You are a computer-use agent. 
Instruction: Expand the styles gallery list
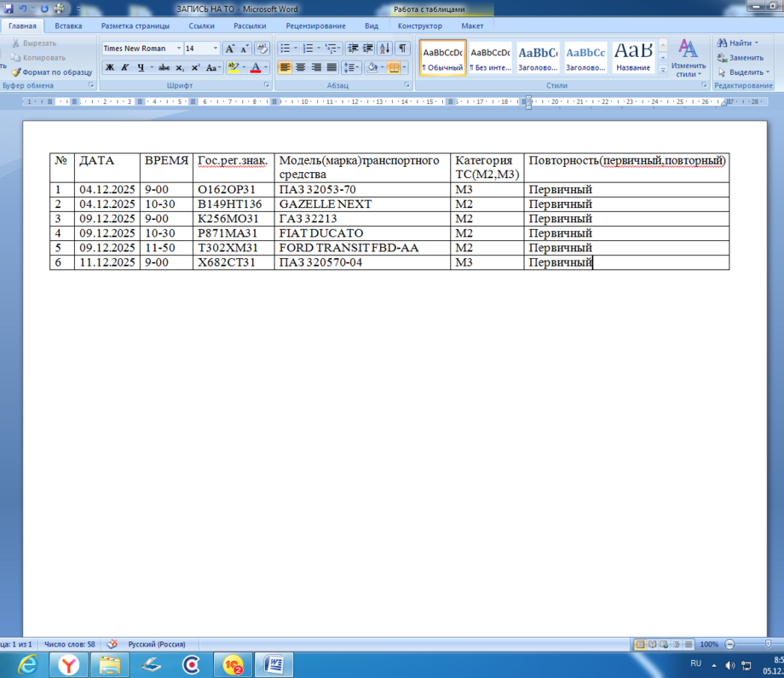tap(663, 71)
